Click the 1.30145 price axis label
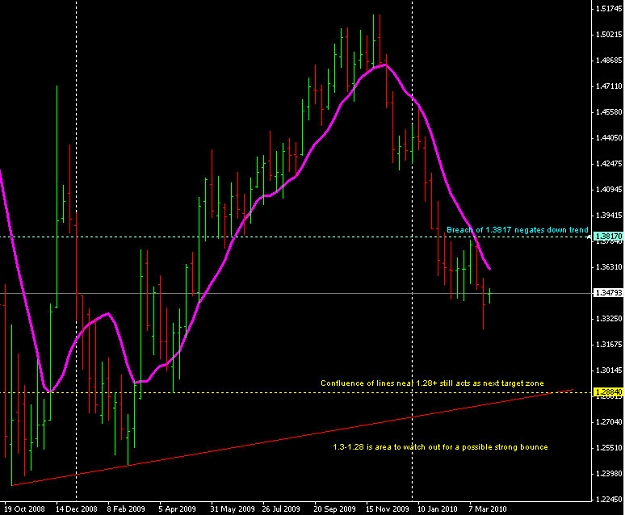 pyautogui.click(x=609, y=370)
